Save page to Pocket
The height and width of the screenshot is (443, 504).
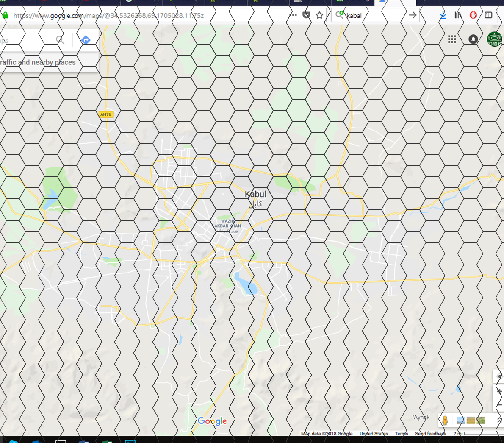point(306,15)
